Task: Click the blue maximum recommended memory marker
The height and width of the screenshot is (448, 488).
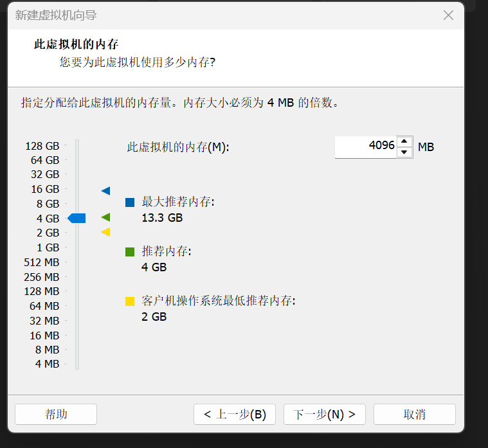Action: [x=106, y=191]
